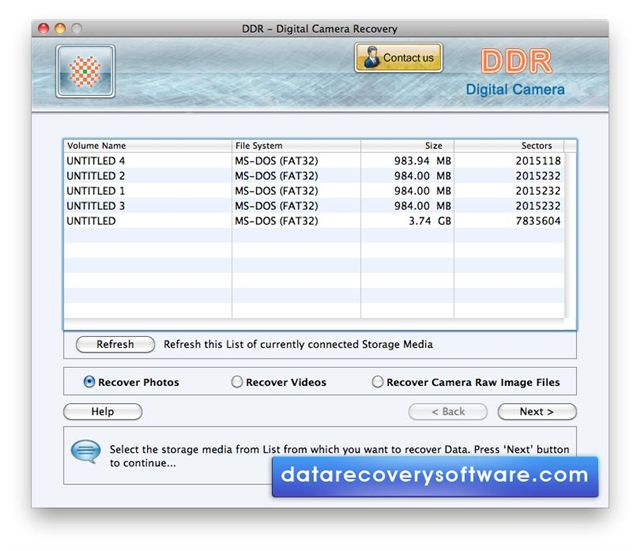Click the speech bubble info icon
The image size is (640, 551).
point(86,451)
